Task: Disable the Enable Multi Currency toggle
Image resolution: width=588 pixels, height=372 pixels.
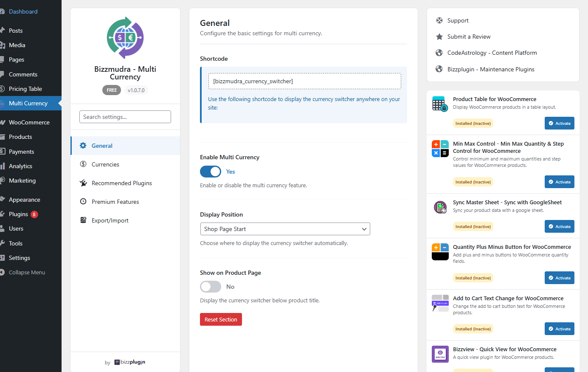Action: (211, 172)
